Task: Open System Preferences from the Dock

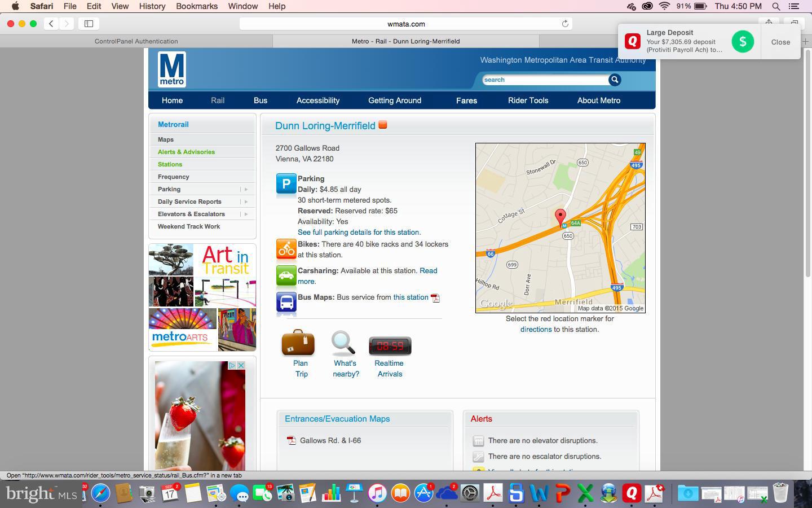Action: tap(470, 493)
